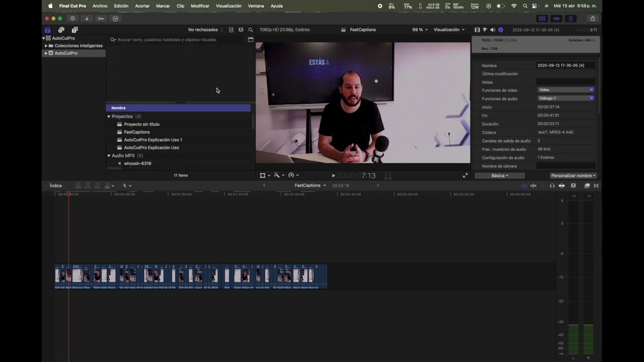The height and width of the screenshot is (362, 644).
Task: Click the Share export icon
Action: [592, 19]
